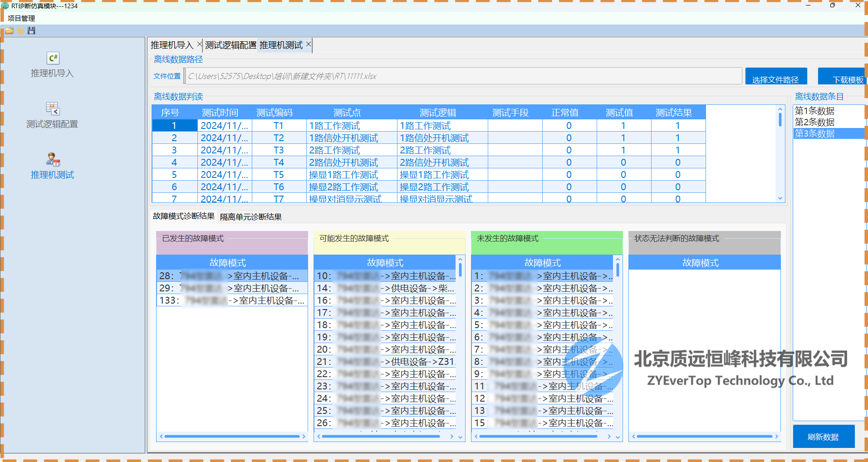Click the 测试编码 column header
Screen dimensions: 868x462
[275, 113]
